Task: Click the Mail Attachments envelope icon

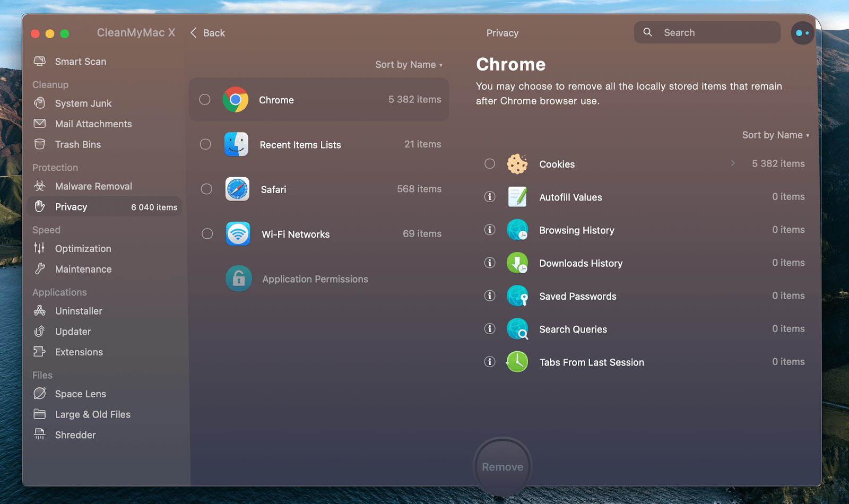Action: click(40, 124)
